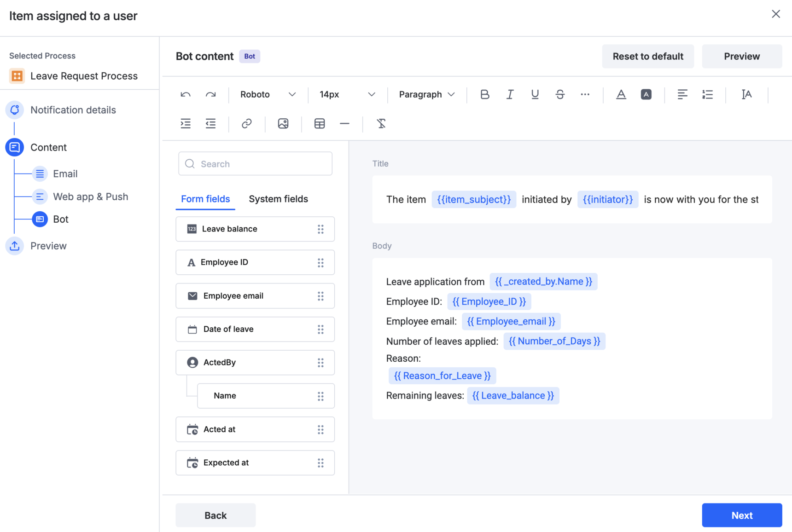Click the field Search box
The image size is (792, 532).
point(255,164)
